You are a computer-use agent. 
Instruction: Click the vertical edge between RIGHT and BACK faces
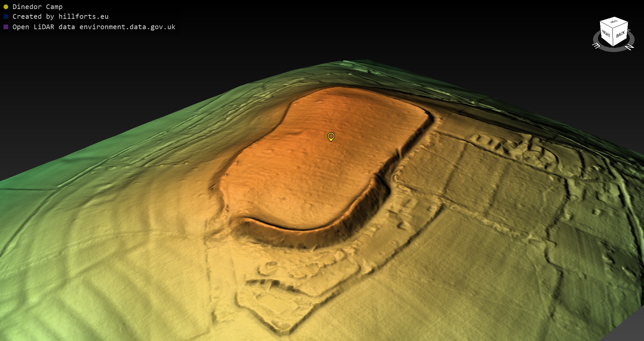point(613,38)
